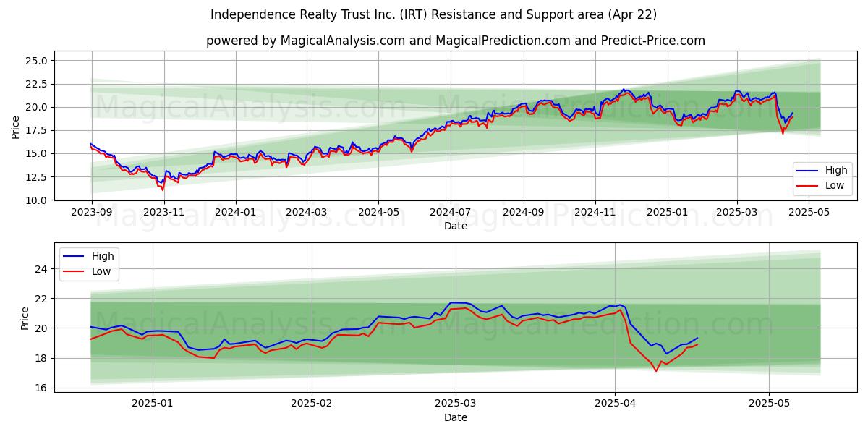Click the '2024-07' x-axis label of the top chart
This screenshot has width=868, height=434.
(451, 213)
